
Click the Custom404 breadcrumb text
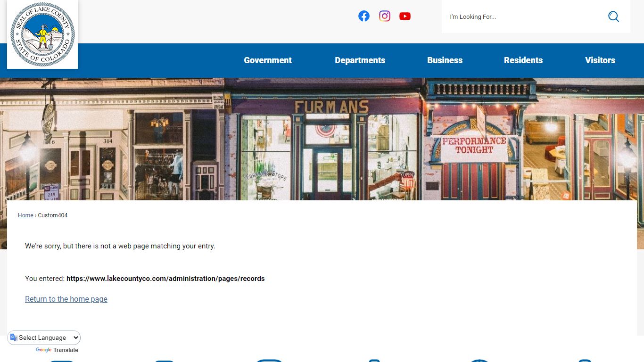click(52, 215)
